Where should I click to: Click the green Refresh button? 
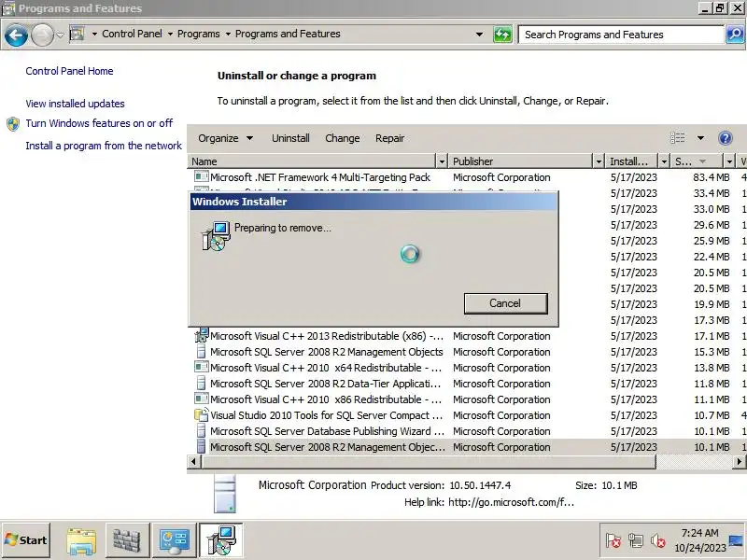click(502, 35)
